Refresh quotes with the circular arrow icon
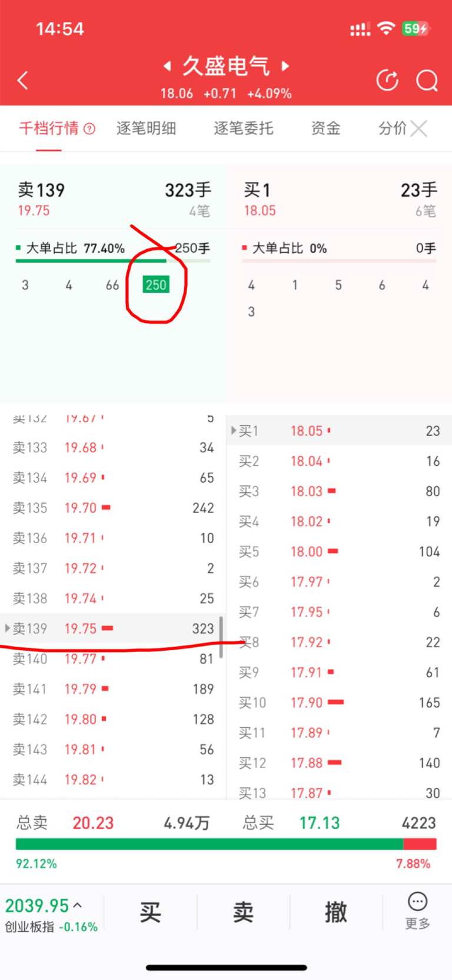This screenshot has width=452, height=980. click(387, 80)
